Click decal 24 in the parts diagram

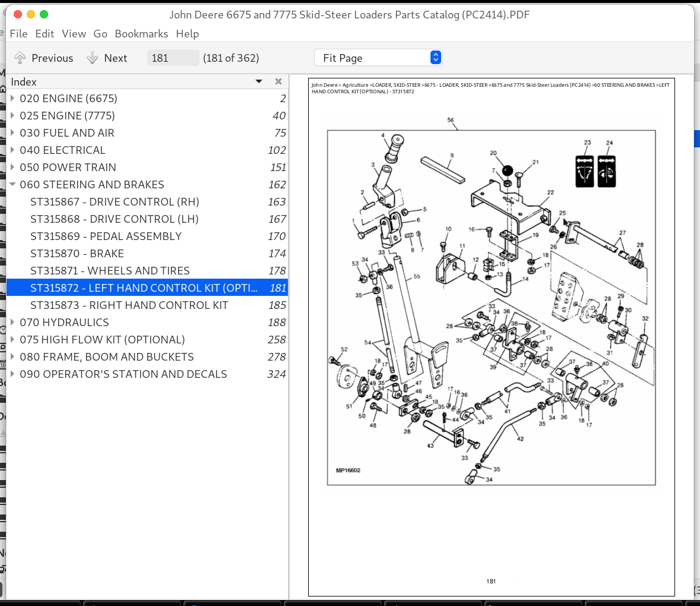[607, 172]
